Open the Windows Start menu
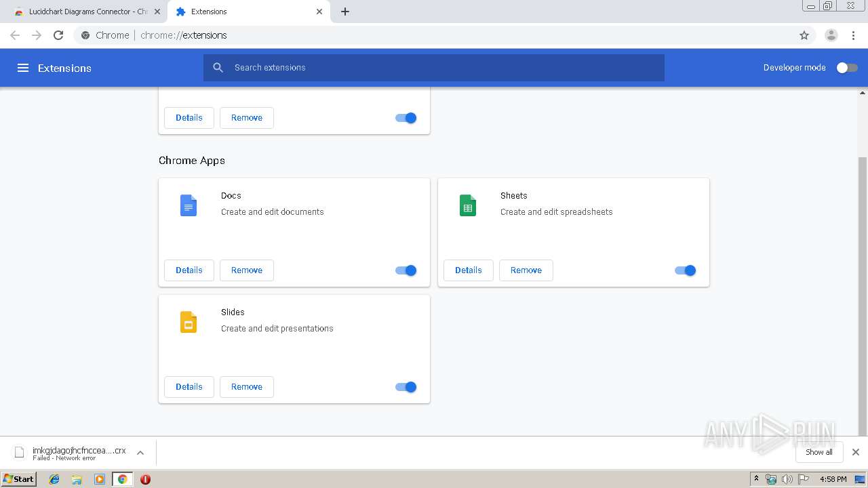The image size is (868, 488). [19, 479]
